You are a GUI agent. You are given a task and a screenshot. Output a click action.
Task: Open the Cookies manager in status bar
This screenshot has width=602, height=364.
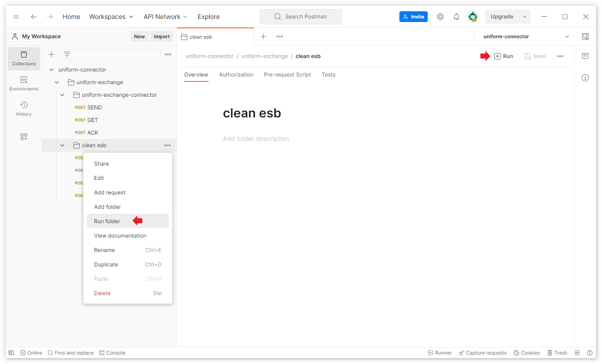(x=527, y=353)
